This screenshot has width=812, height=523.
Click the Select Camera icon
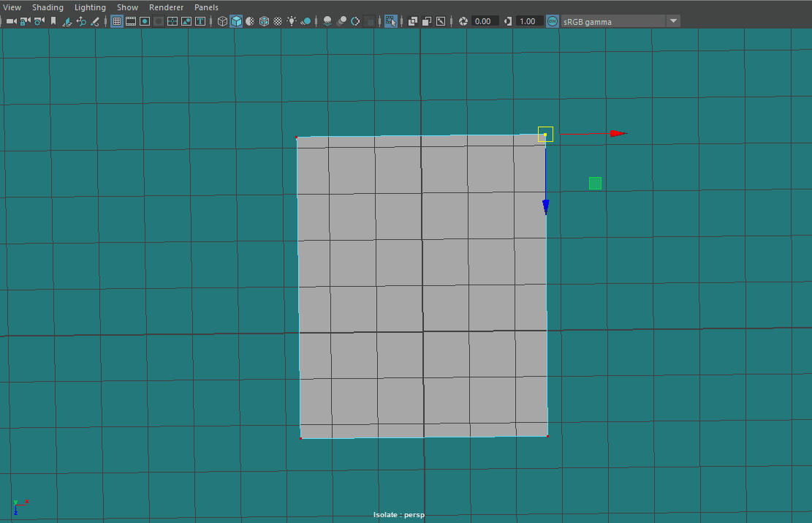[x=11, y=21]
